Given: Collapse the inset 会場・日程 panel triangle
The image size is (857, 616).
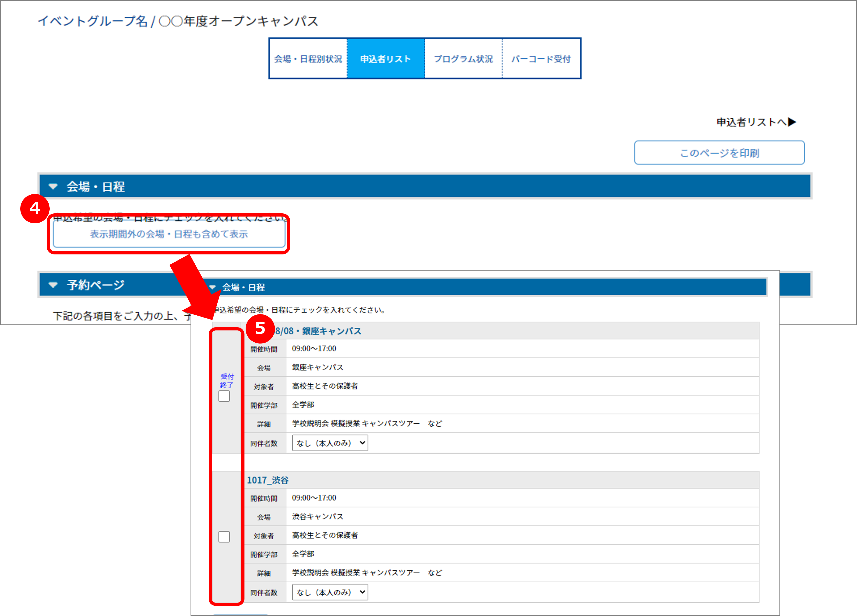Looking at the screenshot, I should 212,287.
